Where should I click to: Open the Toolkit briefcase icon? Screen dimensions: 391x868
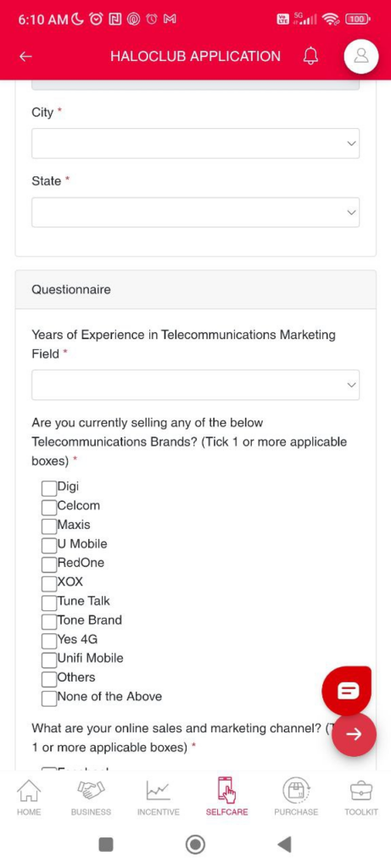pyautogui.click(x=361, y=797)
